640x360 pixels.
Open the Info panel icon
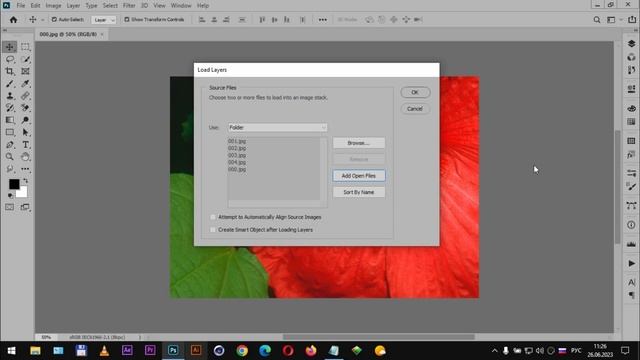coord(631,225)
